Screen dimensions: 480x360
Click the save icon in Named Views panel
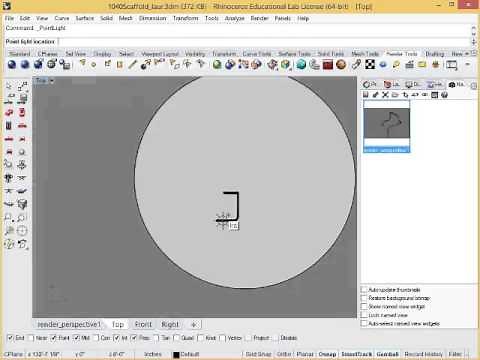coord(366,95)
